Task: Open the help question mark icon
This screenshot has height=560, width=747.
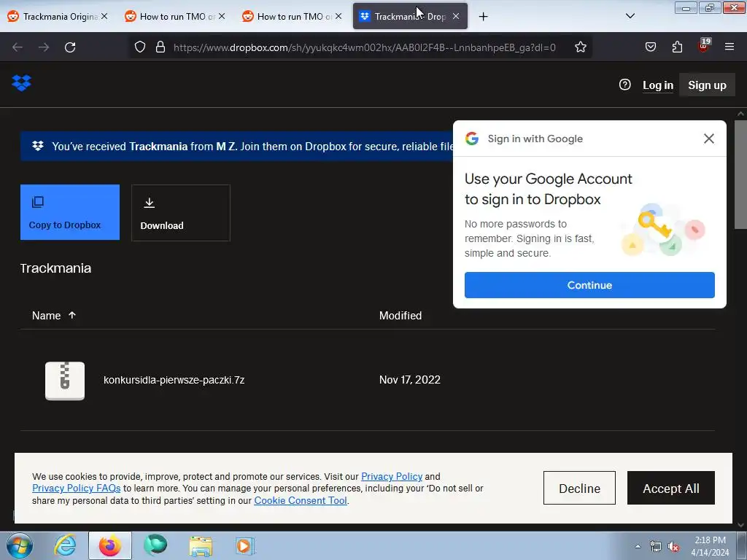Action: click(624, 85)
